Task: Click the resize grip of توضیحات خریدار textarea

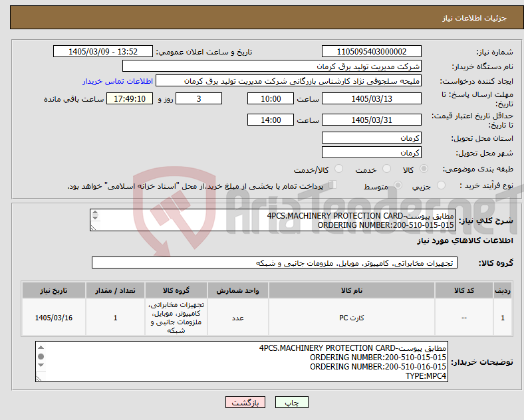Action: tap(39, 379)
